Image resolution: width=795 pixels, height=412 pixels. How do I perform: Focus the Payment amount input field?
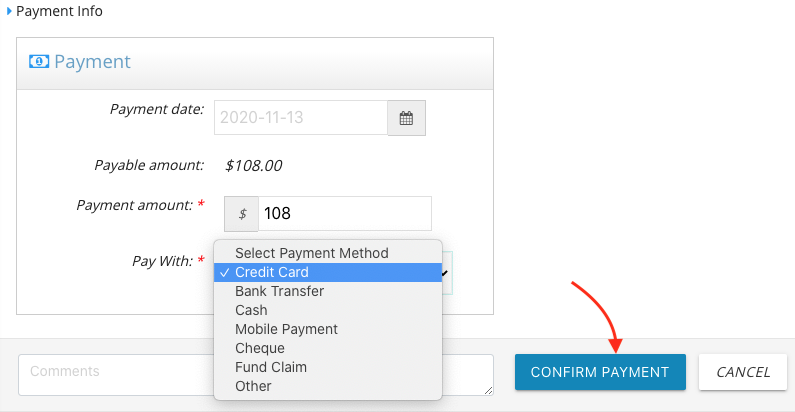(345, 214)
